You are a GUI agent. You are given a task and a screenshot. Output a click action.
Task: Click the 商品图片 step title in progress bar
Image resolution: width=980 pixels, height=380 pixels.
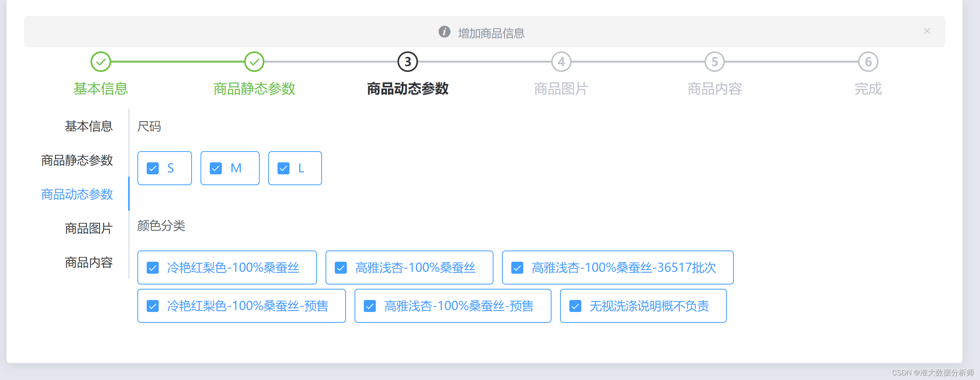click(561, 89)
